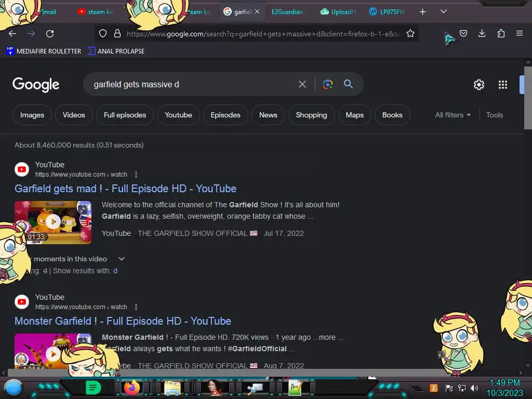532x399 pixels.
Task: Open Pocket save icon
Action: pyautogui.click(x=463, y=33)
